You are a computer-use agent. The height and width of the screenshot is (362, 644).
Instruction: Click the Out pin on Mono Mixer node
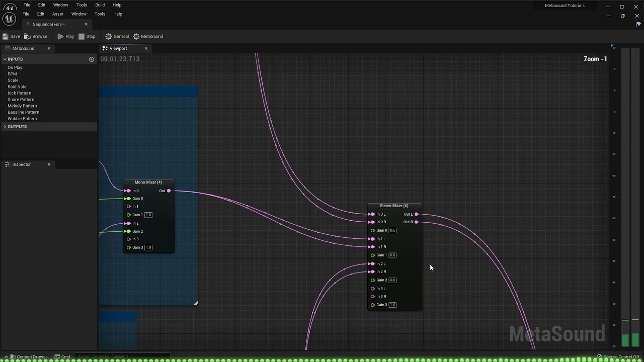point(169,191)
